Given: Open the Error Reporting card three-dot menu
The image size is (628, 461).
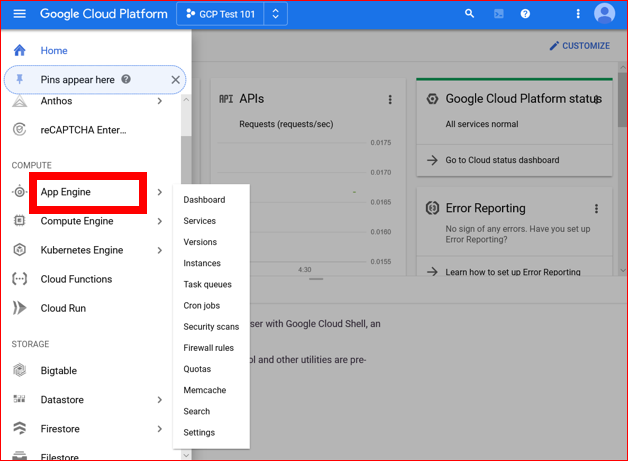Looking at the screenshot, I should [596, 209].
